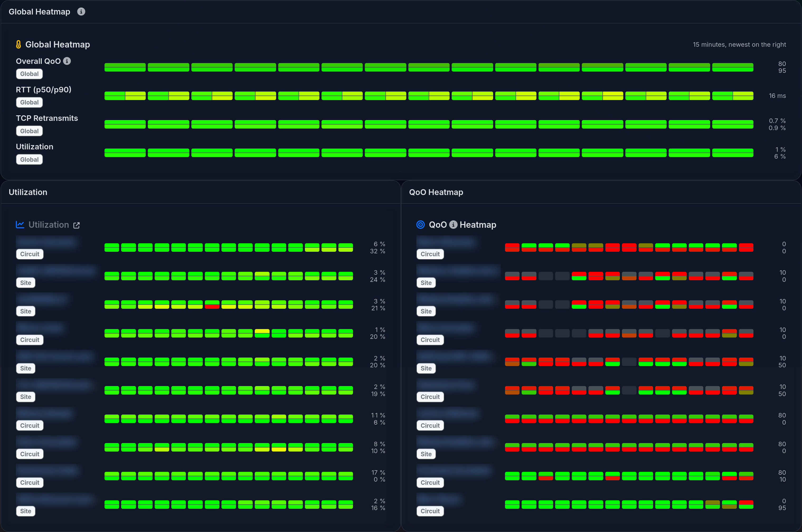Collapse the Utilization panel header

coord(28,192)
